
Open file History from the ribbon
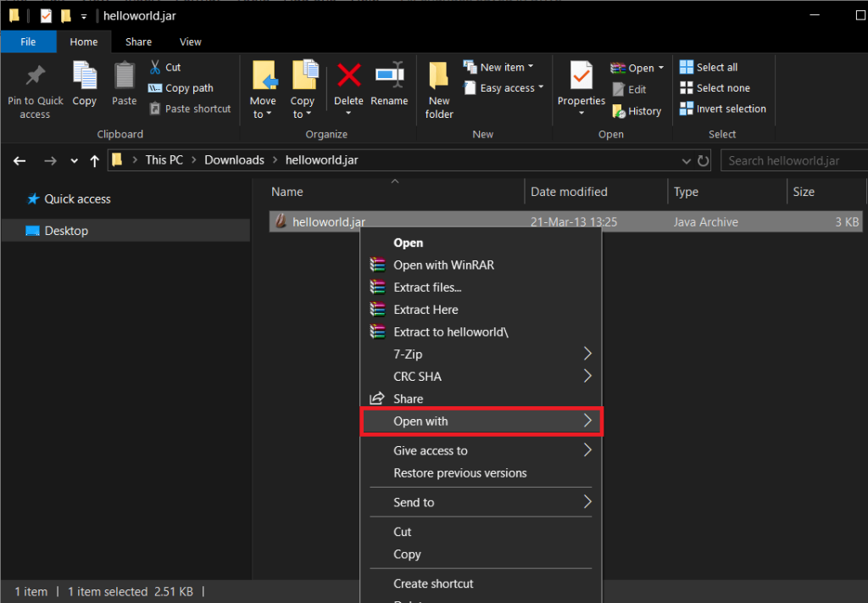[637, 111]
